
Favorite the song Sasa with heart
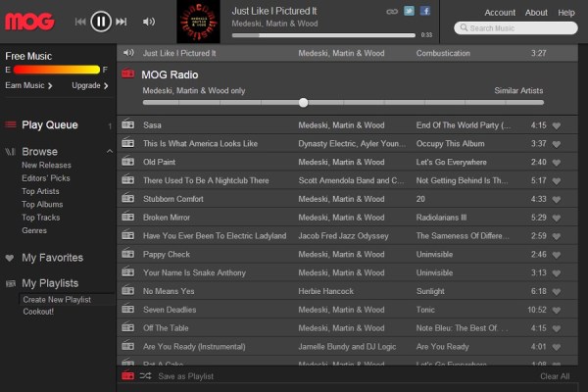(x=557, y=125)
